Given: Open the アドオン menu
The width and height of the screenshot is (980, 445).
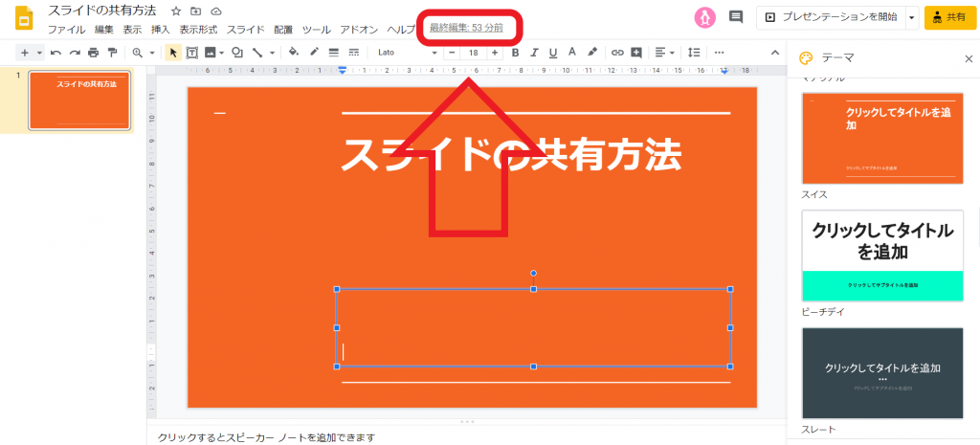Looking at the screenshot, I should pos(359,30).
